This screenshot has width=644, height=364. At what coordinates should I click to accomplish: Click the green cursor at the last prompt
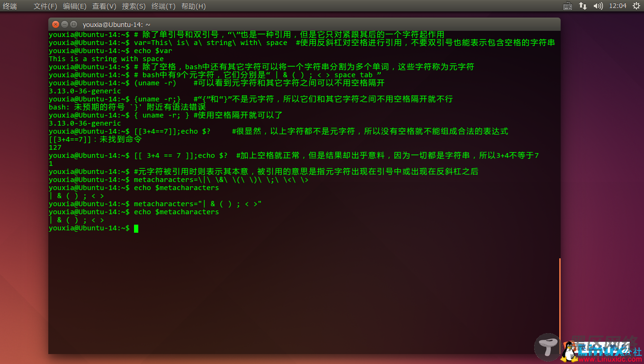coord(136,228)
